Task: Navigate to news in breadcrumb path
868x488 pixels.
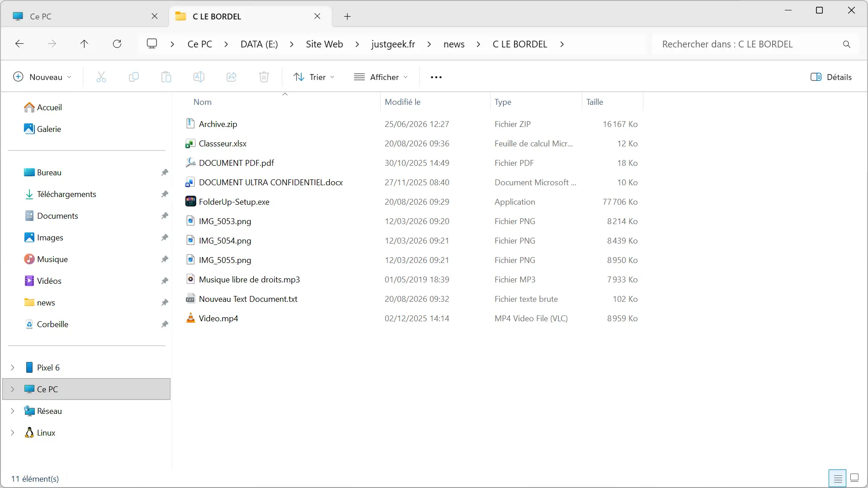Action: pyautogui.click(x=454, y=44)
